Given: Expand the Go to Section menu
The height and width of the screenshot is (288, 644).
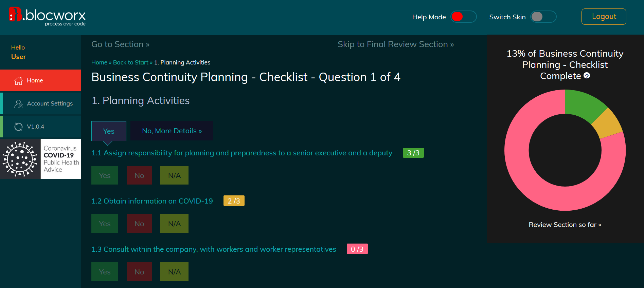Looking at the screenshot, I should pos(120,44).
